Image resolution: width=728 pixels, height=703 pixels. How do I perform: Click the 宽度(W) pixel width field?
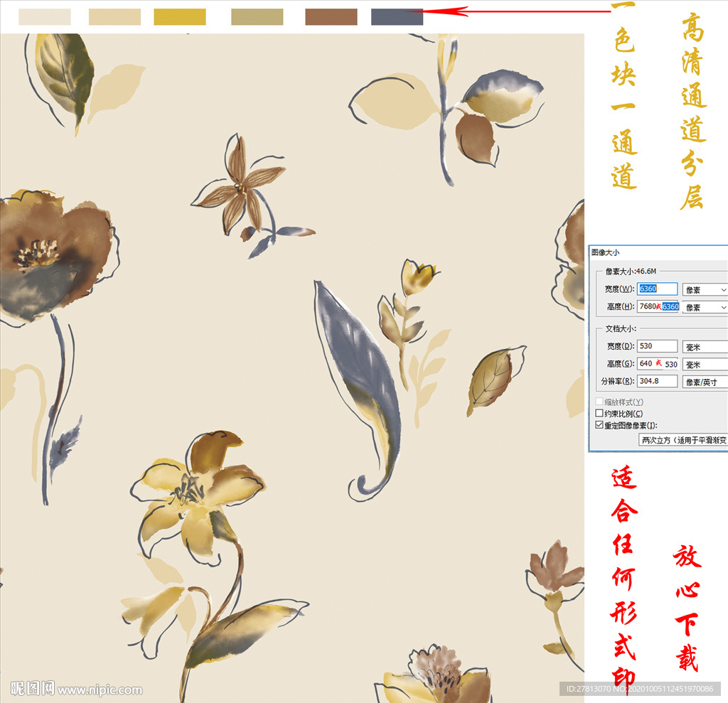point(657,289)
